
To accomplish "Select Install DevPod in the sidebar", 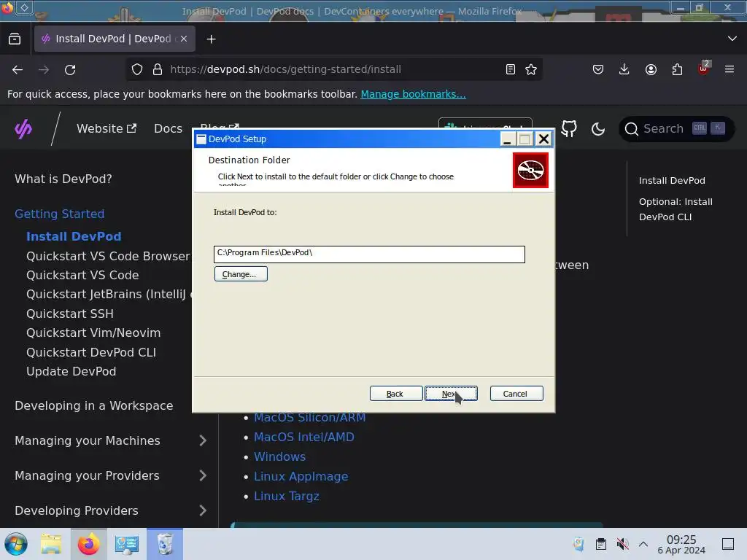I will coord(74,237).
